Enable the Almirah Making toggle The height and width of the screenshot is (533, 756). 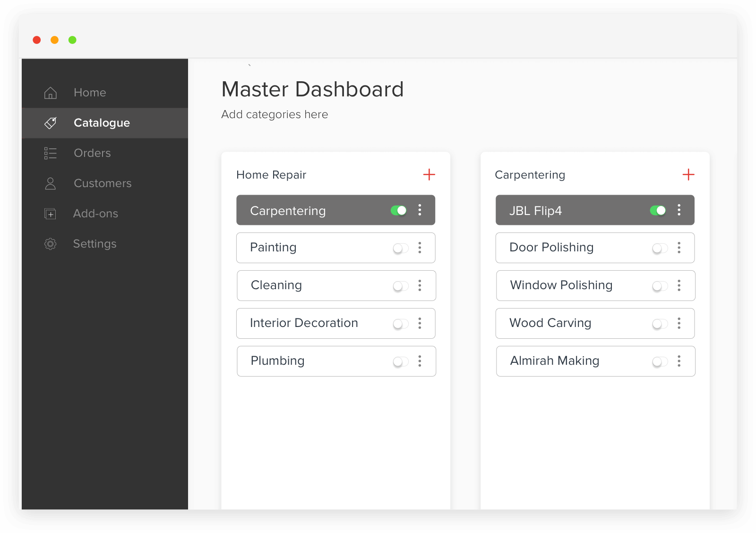coord(660,361)
